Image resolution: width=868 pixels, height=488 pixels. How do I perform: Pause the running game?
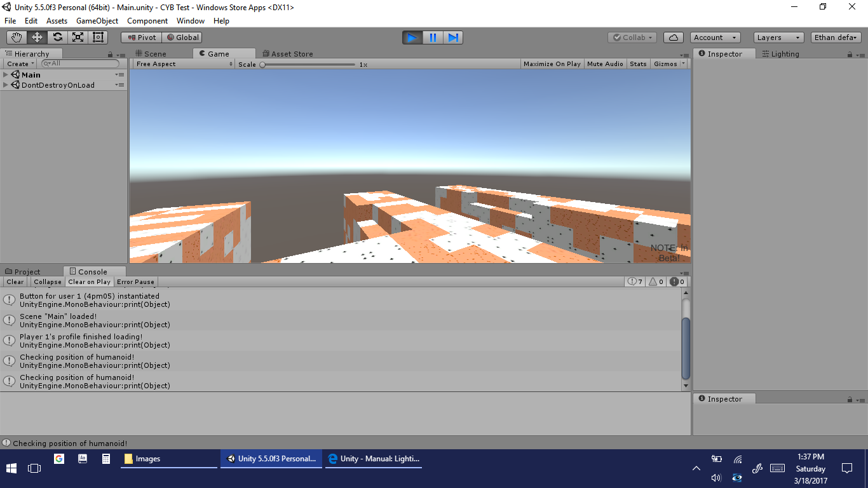(433, 37)
